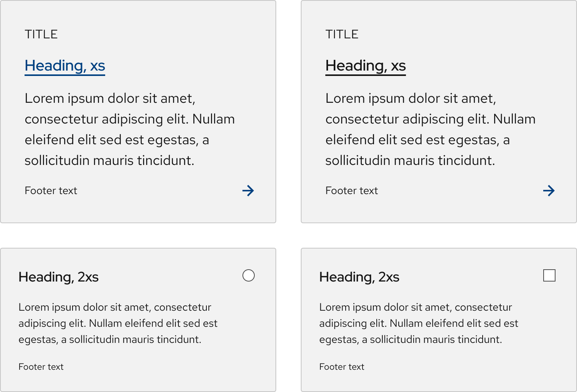Image resolution: width=577 pixels, height=392 pixels.
Task: Switch to the TITLE section of the right card
Action: (342, 34)
